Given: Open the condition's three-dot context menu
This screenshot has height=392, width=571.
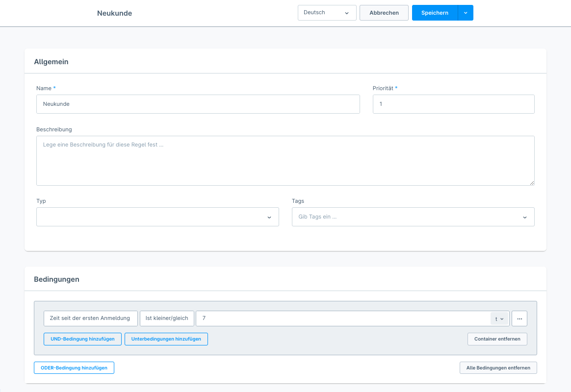Looking at the screenshot, I should (519, 318).
